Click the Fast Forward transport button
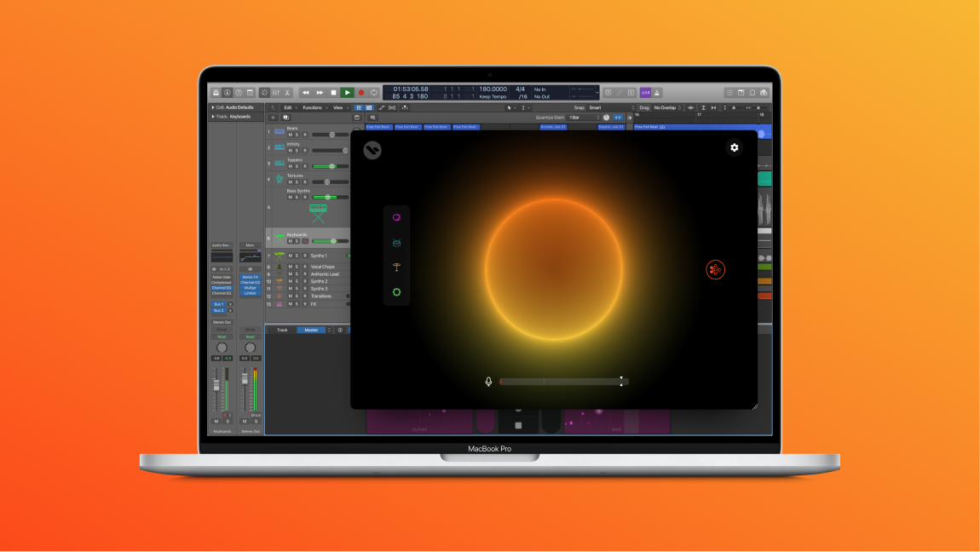 click(320, 92)
